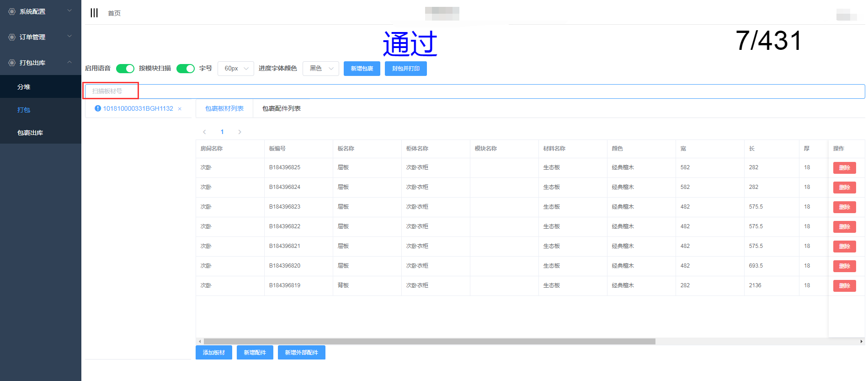The image size is (868, 381).
Task: Click the 打包出库 menu icon
Action: [12, 63]
